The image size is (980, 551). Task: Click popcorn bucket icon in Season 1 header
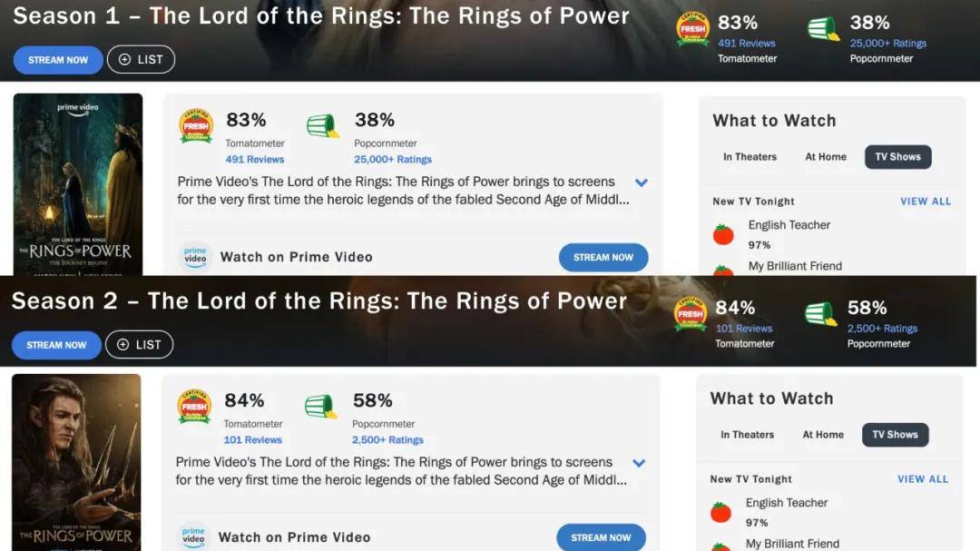[823, 30]
